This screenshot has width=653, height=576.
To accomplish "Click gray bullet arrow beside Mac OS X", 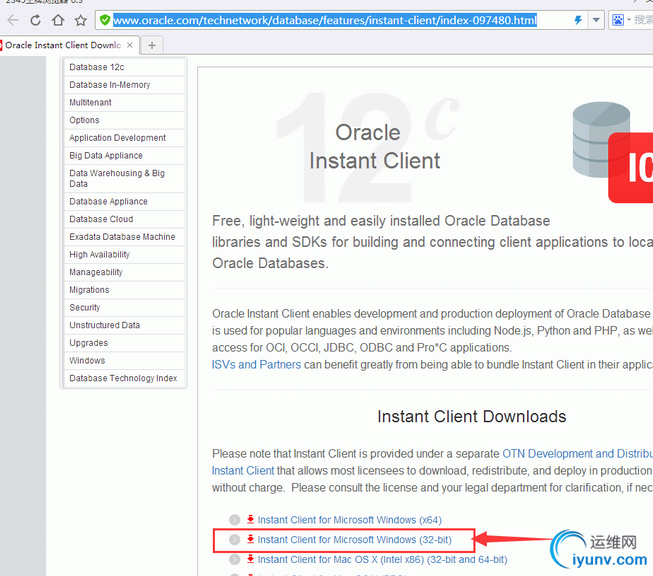I will pyautogui.click(x=234, y=559).
